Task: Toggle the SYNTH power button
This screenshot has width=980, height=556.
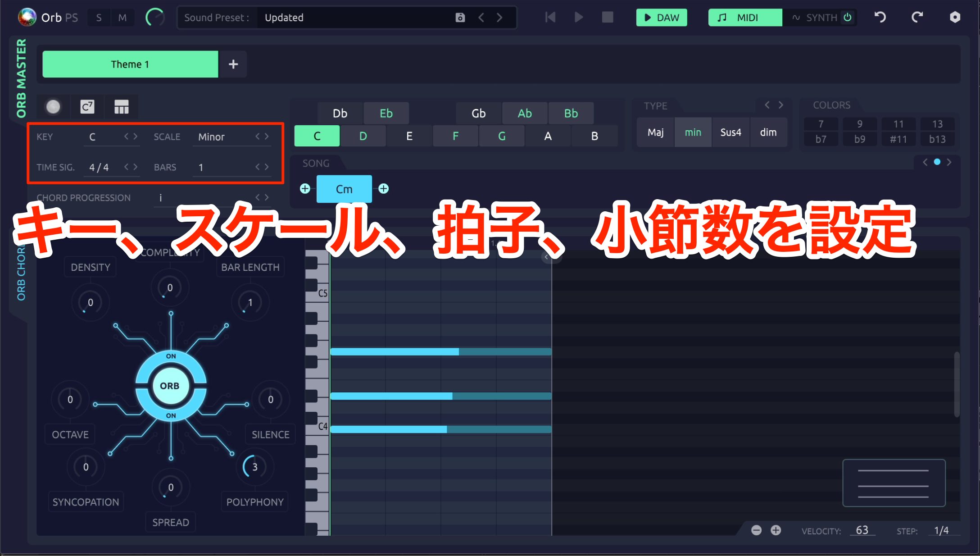Action: 848,18
